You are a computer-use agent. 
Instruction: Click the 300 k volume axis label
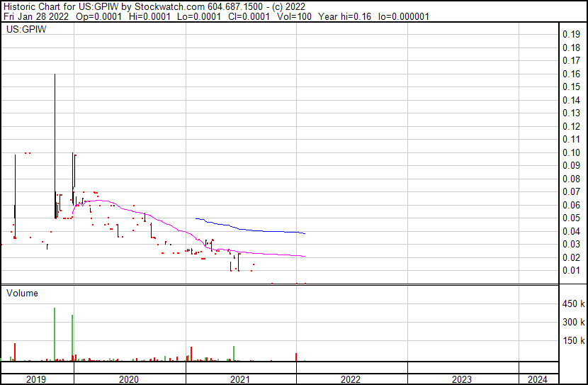(573, 322)
